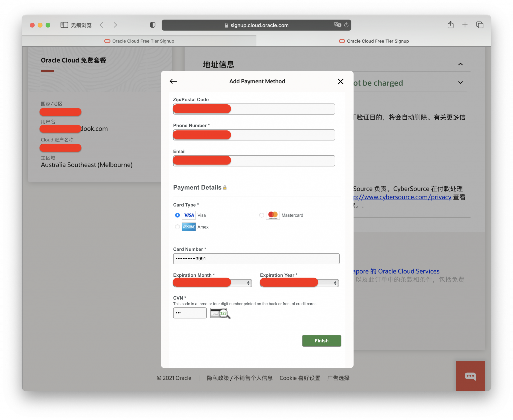Open 广告选择 footer link
513x420 pixels.
coord(338,378)
